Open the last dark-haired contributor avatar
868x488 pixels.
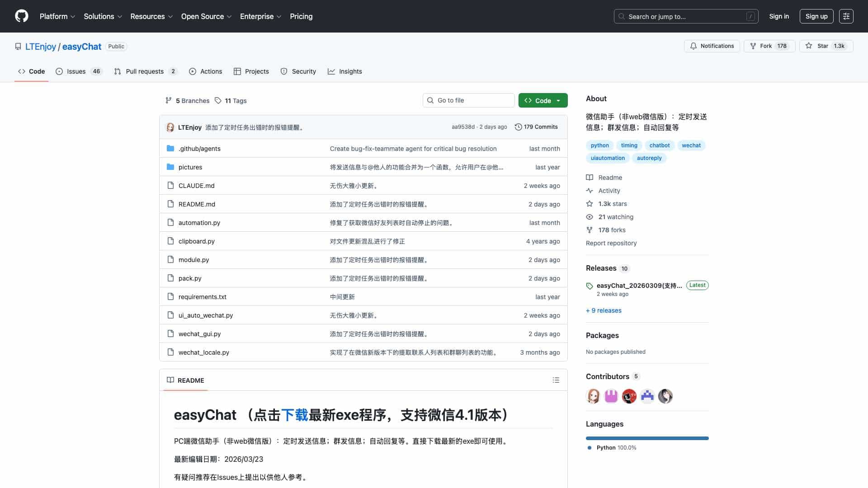pyautogui.click(x=665, y=396)
